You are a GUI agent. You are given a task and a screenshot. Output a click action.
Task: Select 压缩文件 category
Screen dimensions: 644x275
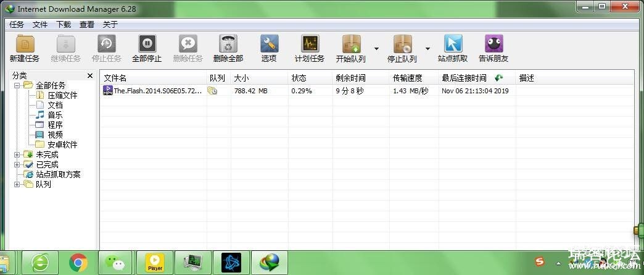tap(62, 96)
